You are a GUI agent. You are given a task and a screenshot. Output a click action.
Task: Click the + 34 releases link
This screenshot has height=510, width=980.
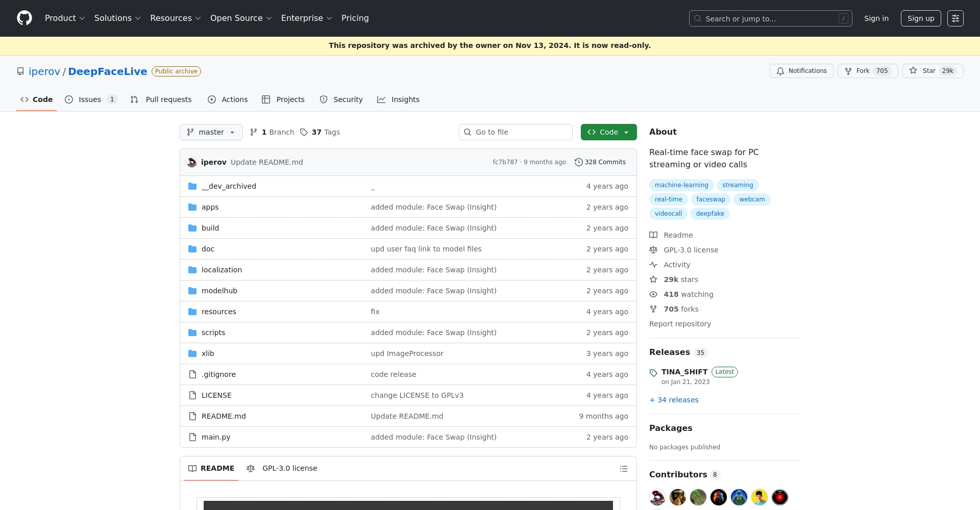[674, 400]
